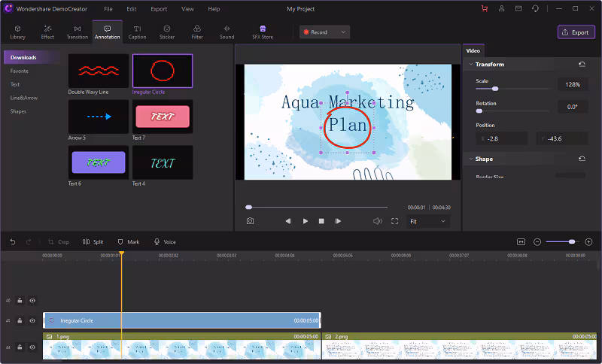Open the Filter panel

[197, 32]
